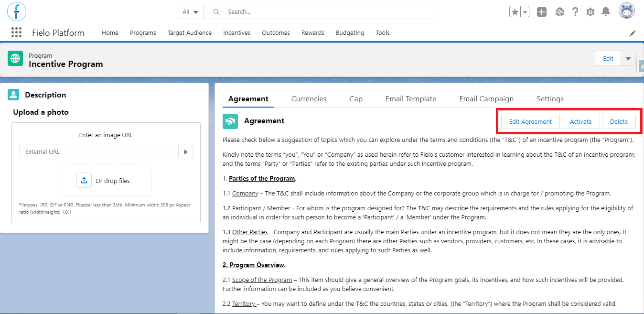The width and height of the screenshot is (644, 314).
Task: Open the Target Audience nav item
Action: [190, 33]
